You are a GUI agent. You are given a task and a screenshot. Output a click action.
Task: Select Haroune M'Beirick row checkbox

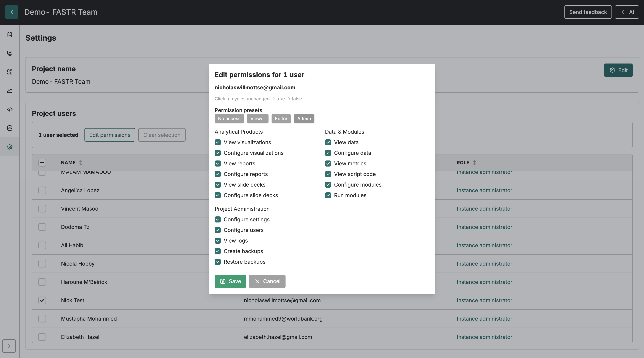[x=42, y=282]
